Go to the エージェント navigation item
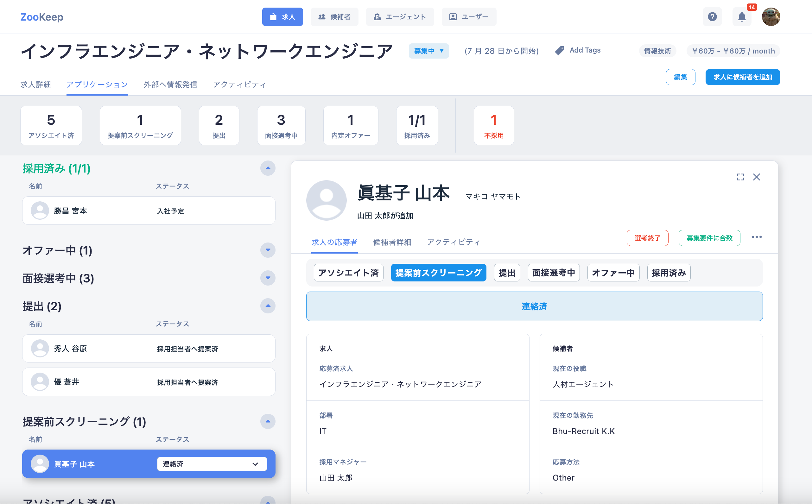Screen dimensions: 812x504 pos(399,17)
